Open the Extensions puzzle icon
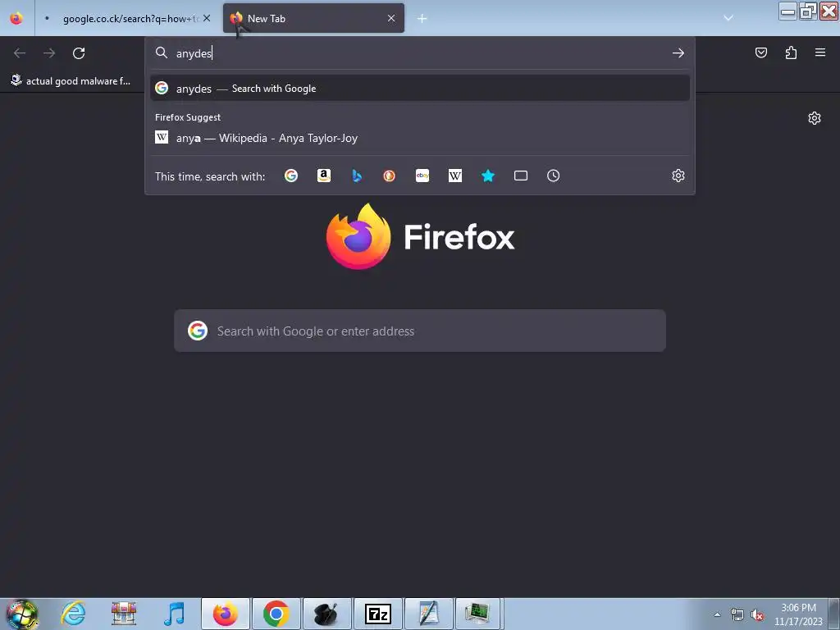The image size is (840, 630). point(791,52)
